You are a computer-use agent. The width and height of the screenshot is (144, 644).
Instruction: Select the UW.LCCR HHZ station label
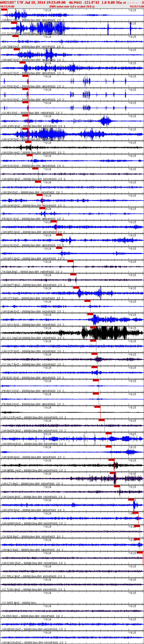[x=12, y=418]
